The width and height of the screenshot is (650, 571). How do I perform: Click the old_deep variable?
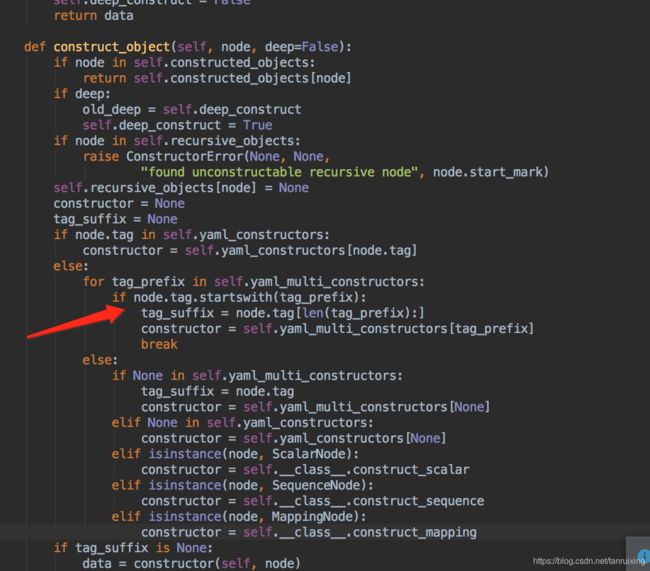pyautogui.click(x=112, y=110)
